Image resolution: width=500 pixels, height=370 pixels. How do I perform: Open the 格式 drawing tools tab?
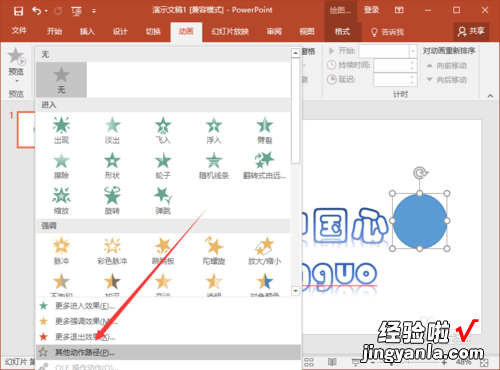click(342, 32)
